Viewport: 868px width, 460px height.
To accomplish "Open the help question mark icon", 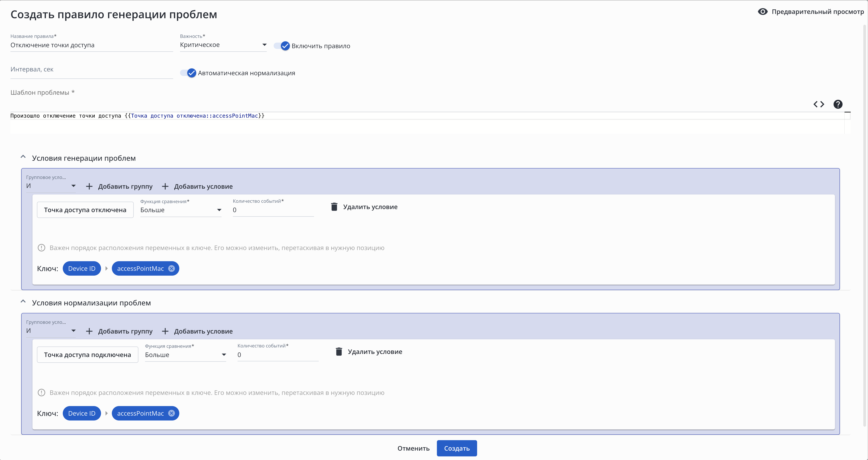I will point(838,104).
